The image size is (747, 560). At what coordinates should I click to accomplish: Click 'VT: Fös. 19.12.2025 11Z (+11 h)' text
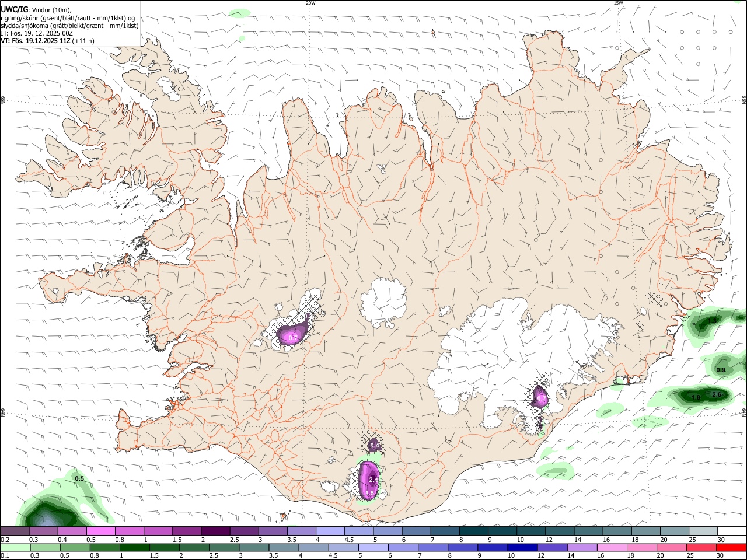(x=48, y=41)
